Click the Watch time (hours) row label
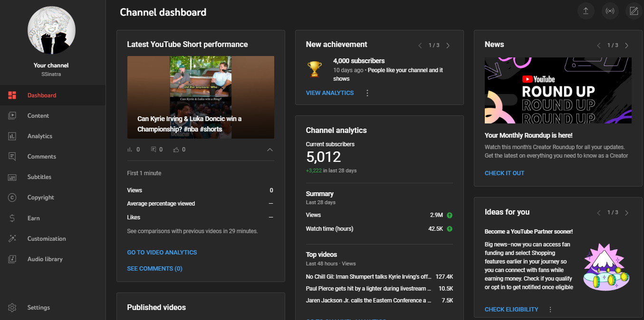Screen dimensions: 644x320 click(x=330, y=229)
